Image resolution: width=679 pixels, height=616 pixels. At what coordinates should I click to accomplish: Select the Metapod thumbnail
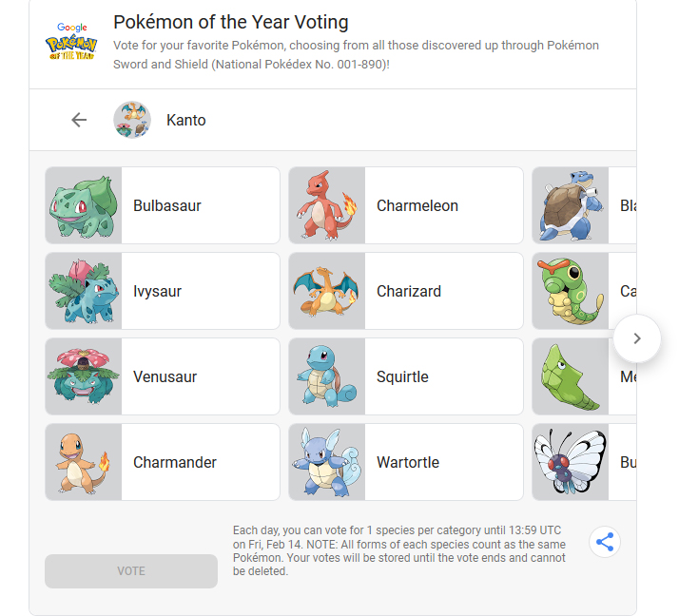click(571, 376)
